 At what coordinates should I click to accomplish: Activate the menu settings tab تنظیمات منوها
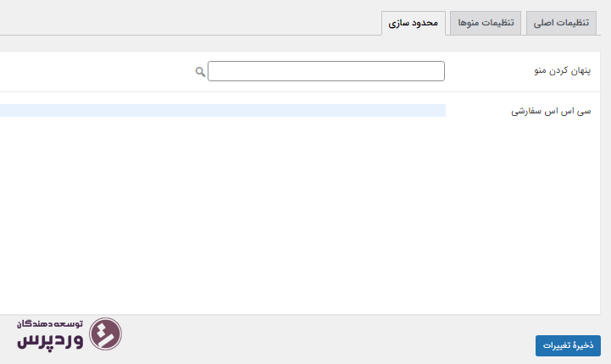(x=486, y=23)
